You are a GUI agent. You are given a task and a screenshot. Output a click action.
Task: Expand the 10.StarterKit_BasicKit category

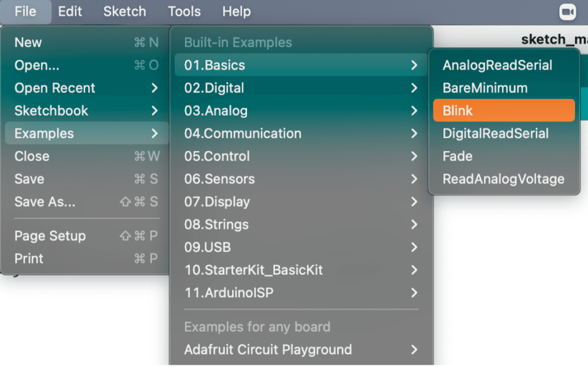301,270
